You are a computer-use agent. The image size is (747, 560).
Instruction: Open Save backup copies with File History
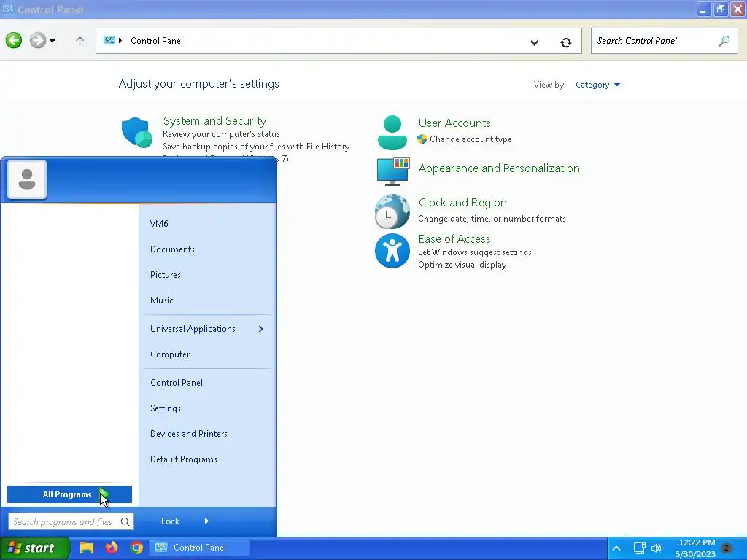point(256,147)
